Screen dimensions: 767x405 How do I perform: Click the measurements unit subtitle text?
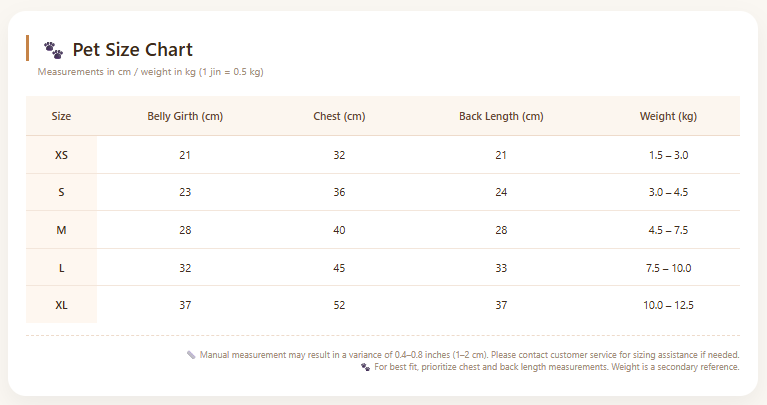tap(151, 72)
